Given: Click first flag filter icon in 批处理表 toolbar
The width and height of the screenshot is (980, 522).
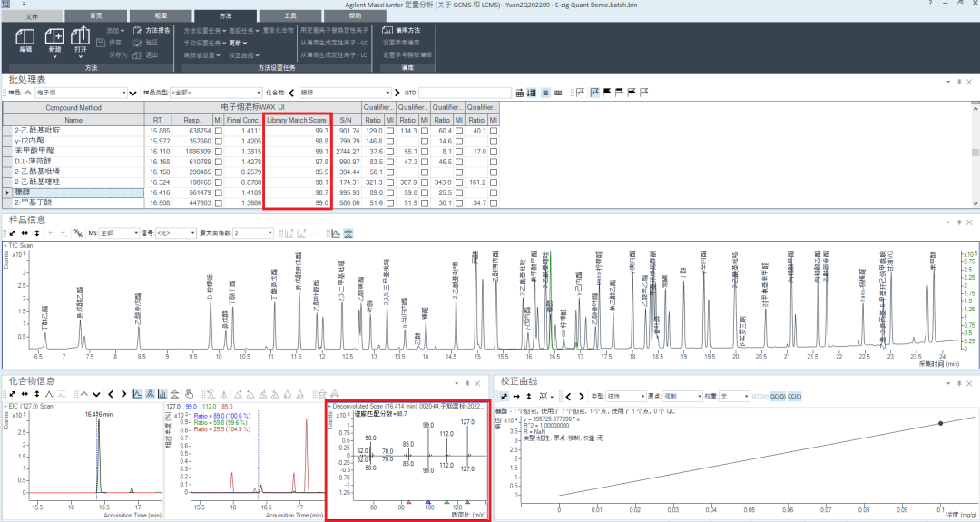Looking at the screenshot, I should click(x=580, y=93).
